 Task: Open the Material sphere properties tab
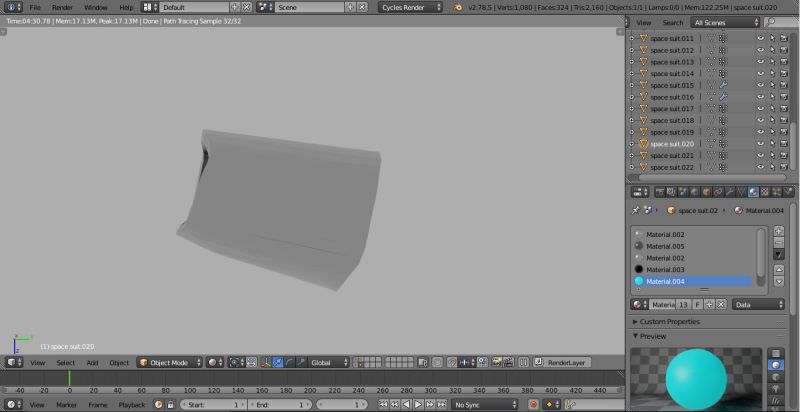click(x=753, y=192)
